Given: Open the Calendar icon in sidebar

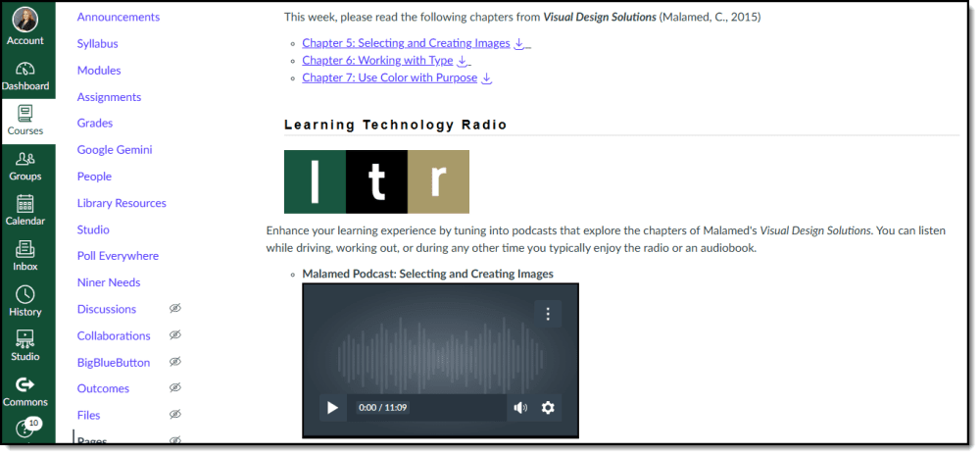Looking at the screenshot, I should click(25, 210).
